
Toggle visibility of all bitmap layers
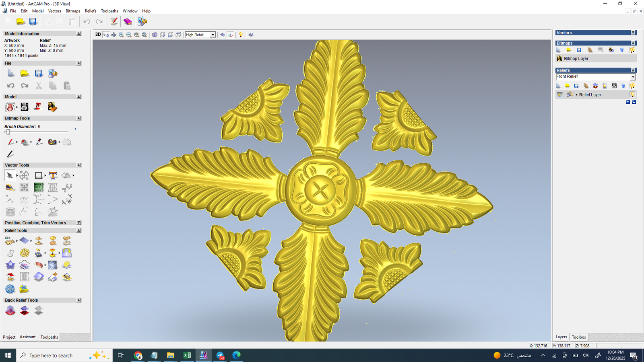[632, 50]
